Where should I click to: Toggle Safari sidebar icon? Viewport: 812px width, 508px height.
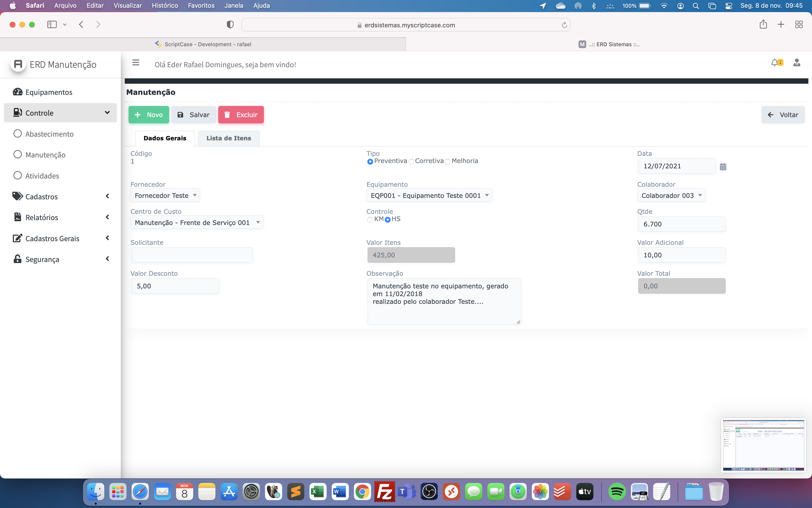coord(52,24)
